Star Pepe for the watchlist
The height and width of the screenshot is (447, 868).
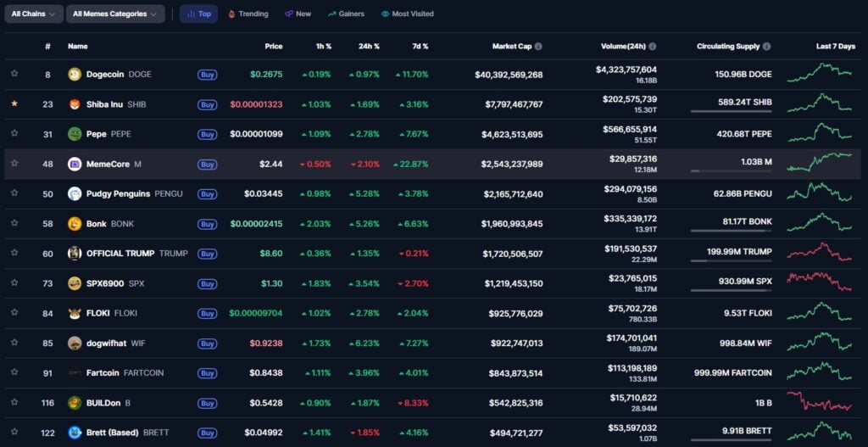pyautogui.click(x=14, y=133)
